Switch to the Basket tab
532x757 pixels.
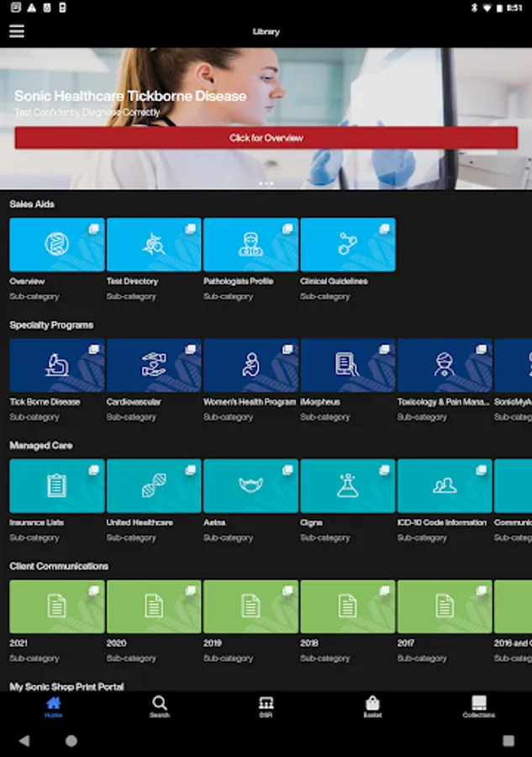372,707
